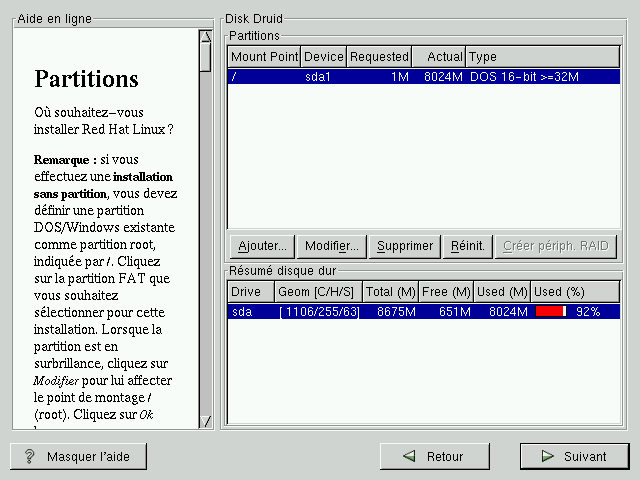Click the Free (M) column header

coord(446,292)
